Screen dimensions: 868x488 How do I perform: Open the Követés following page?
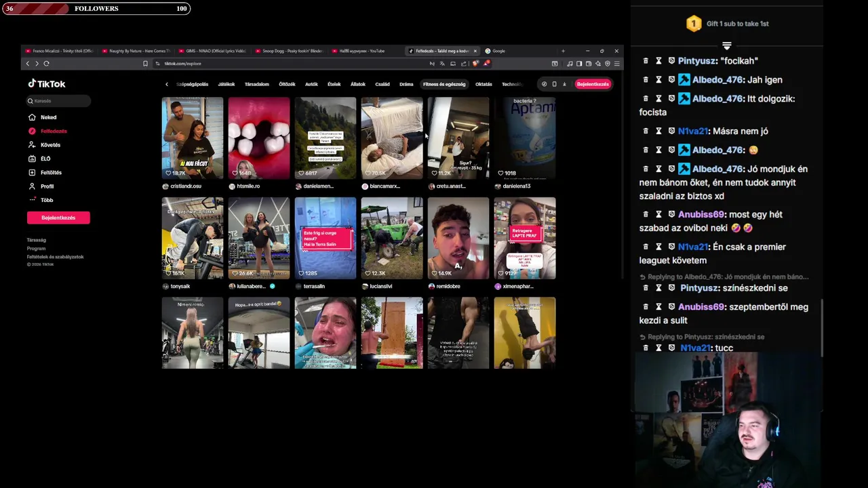pyautogui.click(x=45, y=144)
